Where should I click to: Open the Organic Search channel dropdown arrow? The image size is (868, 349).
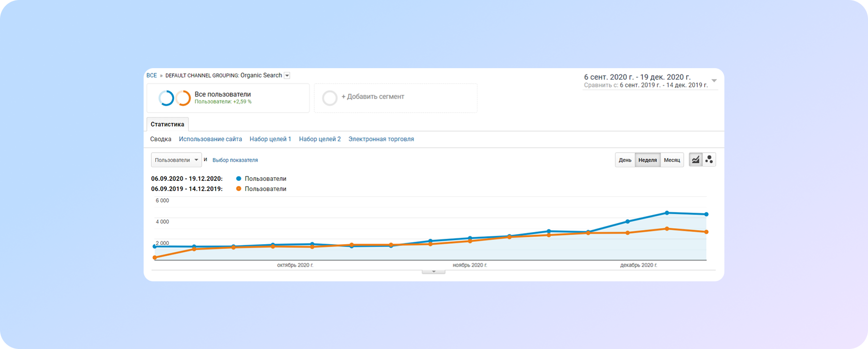tap(287, 75)
